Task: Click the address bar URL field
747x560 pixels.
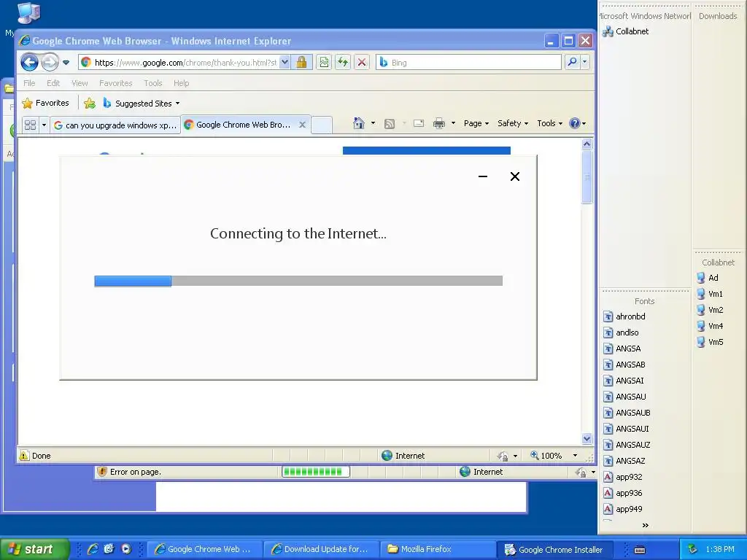Action: tap(185, 63)
